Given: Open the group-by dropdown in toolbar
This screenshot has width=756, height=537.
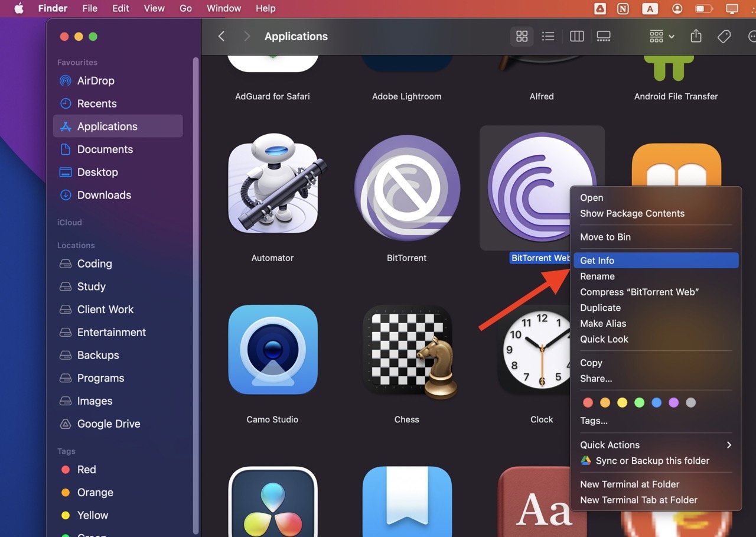Looking at the screenshot, I should (661, 37).
